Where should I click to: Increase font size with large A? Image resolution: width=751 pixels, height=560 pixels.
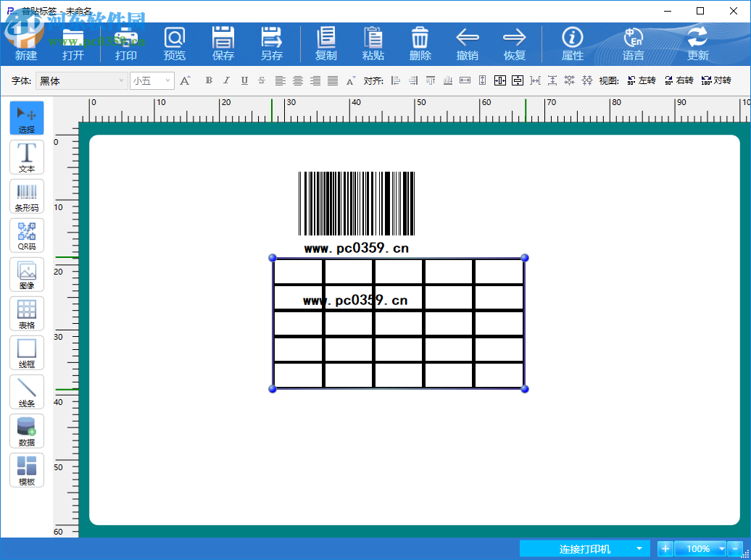(x=185, y=80)
